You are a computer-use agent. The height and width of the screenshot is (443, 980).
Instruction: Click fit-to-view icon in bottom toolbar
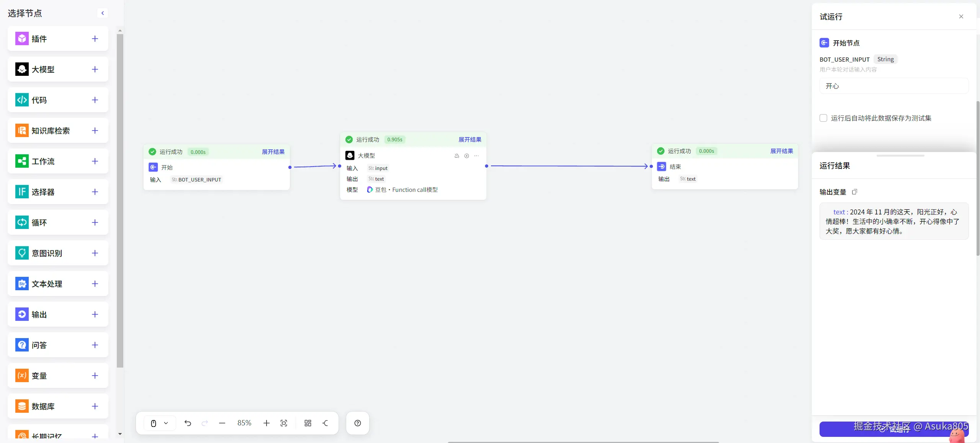click(x=284, y=423)
